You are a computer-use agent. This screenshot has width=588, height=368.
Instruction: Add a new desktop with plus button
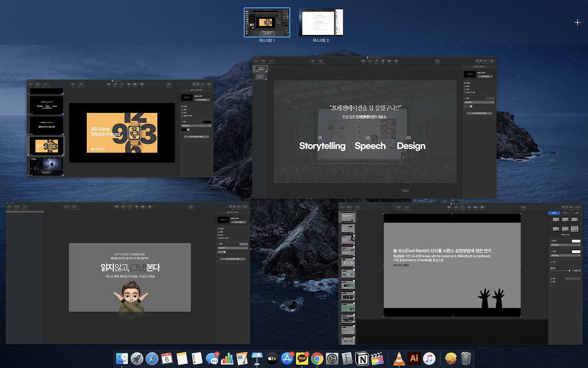pyautogui.click(x=577, y=23)
